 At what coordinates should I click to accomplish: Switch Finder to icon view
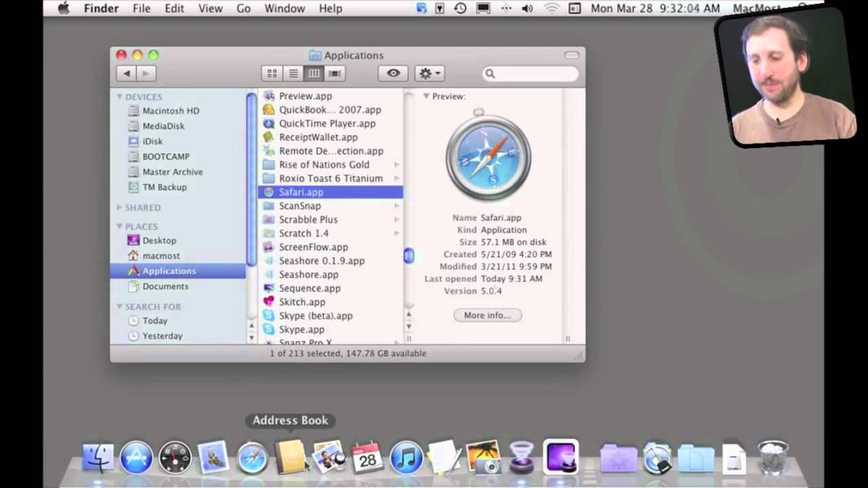click(272, 73)
